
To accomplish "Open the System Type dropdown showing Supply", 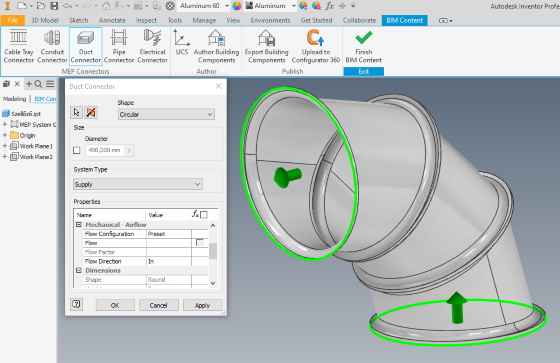I will [x=138, y=184].
